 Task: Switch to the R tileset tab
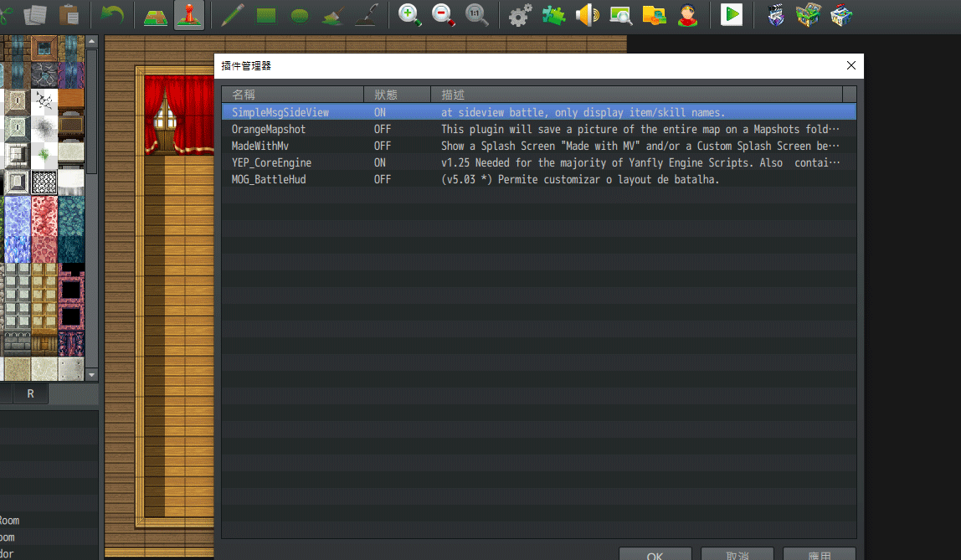pyautogui.click(x=31, y=393)
